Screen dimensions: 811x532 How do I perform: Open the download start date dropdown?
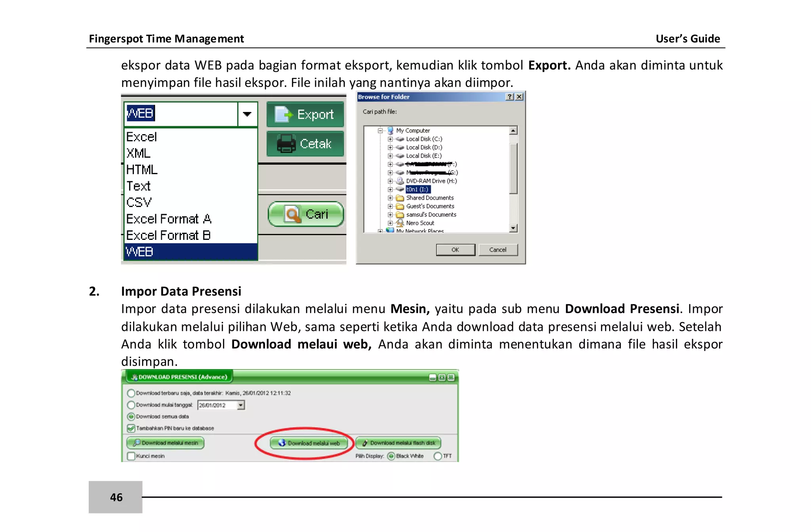tap(241, 405)
